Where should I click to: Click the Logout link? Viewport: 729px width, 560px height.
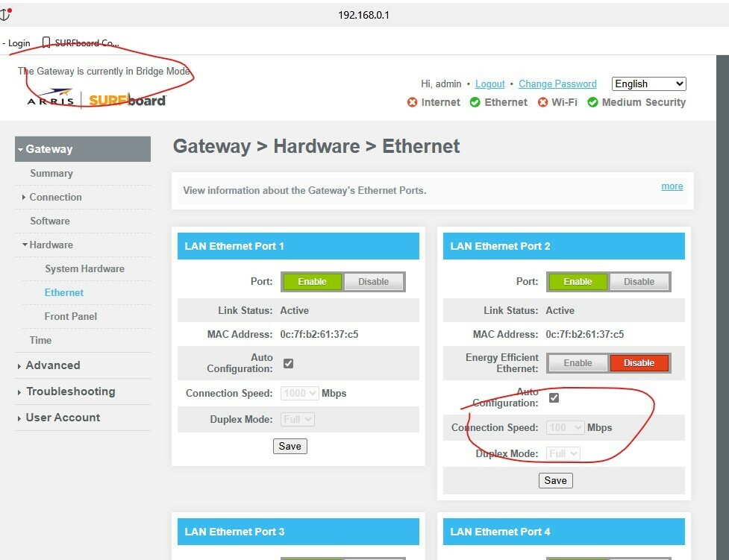click(489, 84)
